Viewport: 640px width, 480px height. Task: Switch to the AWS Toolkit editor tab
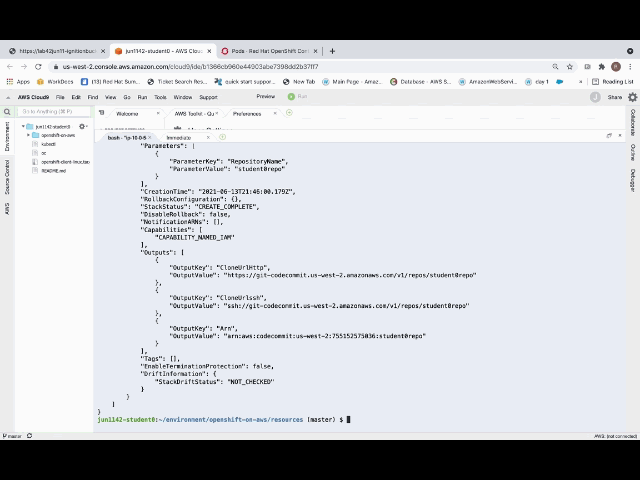(194, 114)
